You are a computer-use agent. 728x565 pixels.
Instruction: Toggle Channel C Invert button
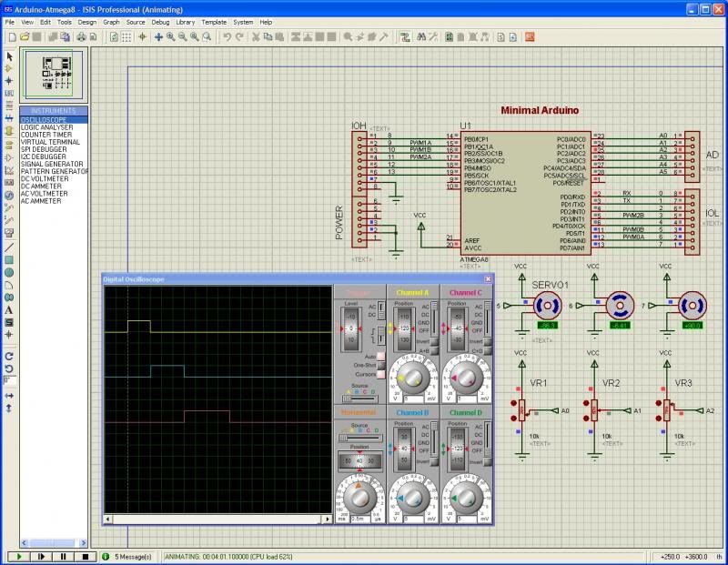pyautogui.click(x=488, y=342)
